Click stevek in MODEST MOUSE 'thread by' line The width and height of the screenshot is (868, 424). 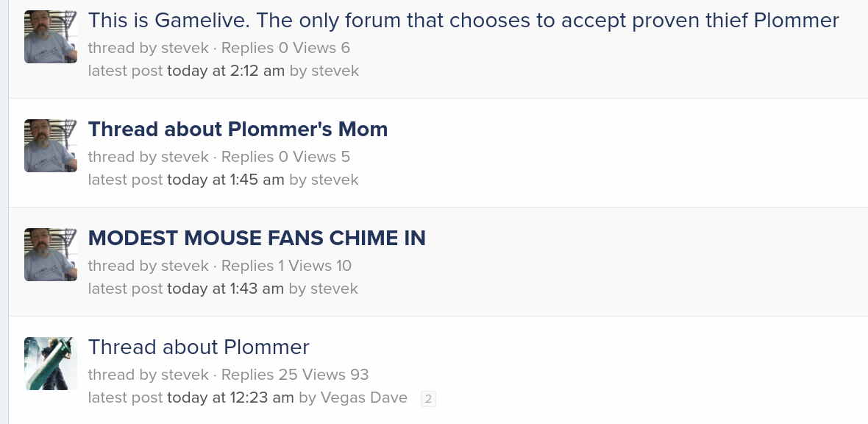click(185, 266)
